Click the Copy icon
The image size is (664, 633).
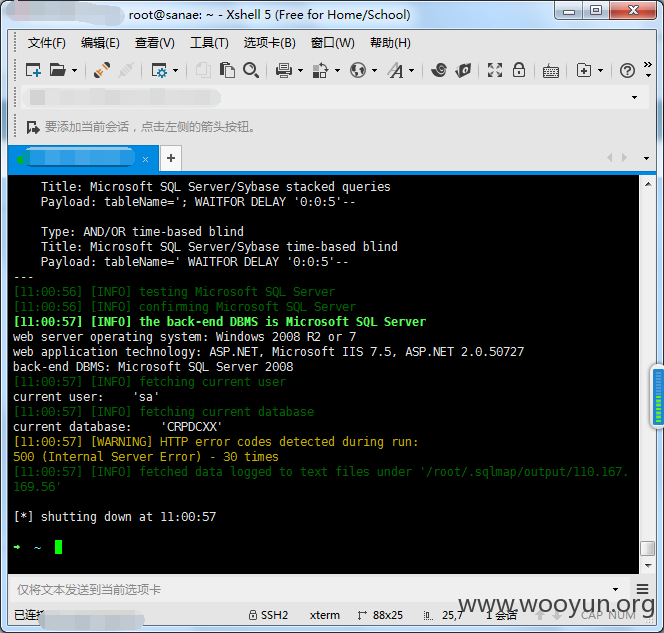(x=203, y=70)
